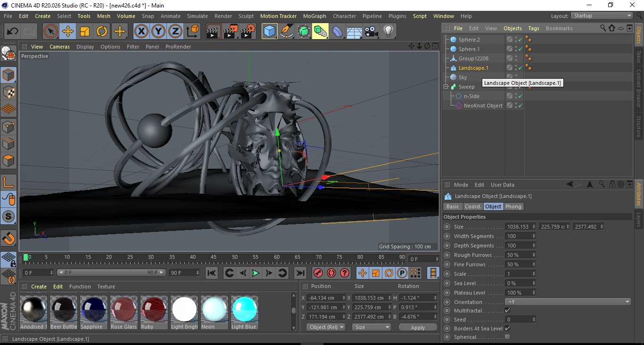Select Group12208 object

(473, 58)
